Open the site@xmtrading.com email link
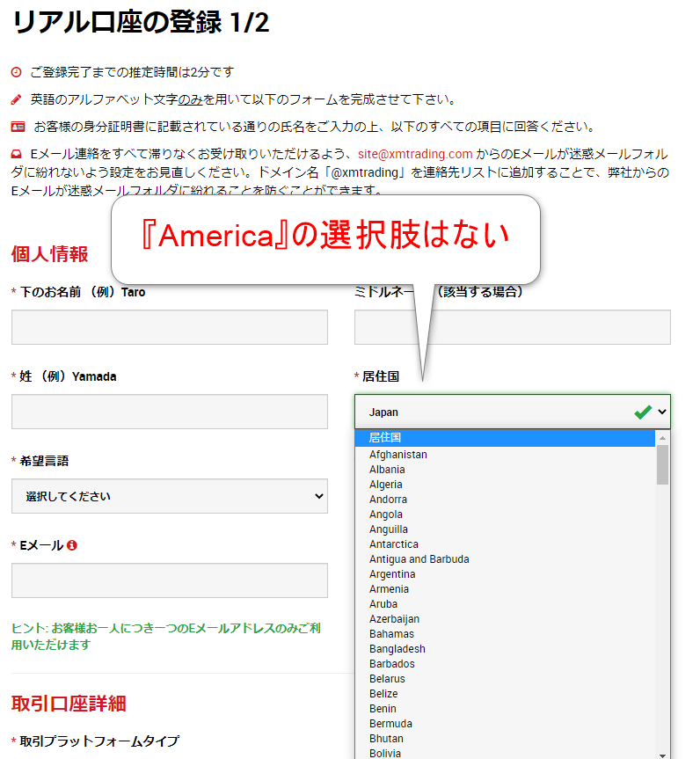 tap(415, 154)
